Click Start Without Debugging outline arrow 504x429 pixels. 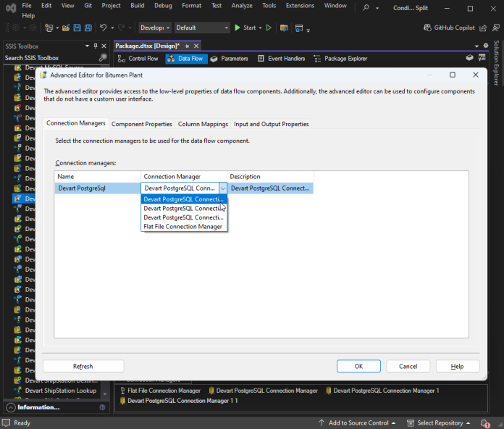coord(269,28)
